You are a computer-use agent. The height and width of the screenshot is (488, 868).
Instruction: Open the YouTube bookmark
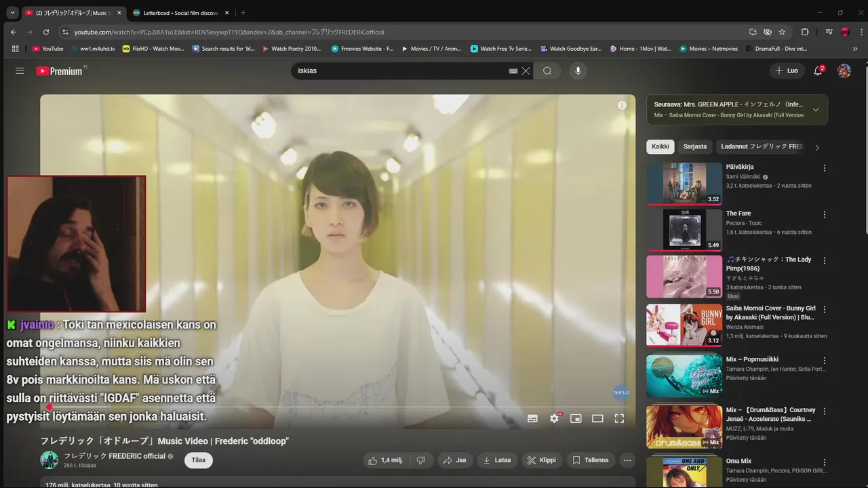coord(48,49)
